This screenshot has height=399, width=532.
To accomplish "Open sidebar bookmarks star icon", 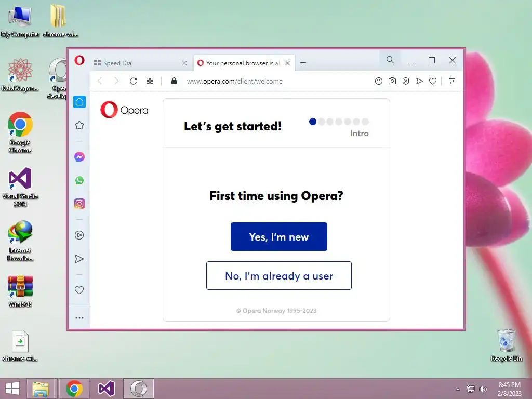I will coord(79,125).
